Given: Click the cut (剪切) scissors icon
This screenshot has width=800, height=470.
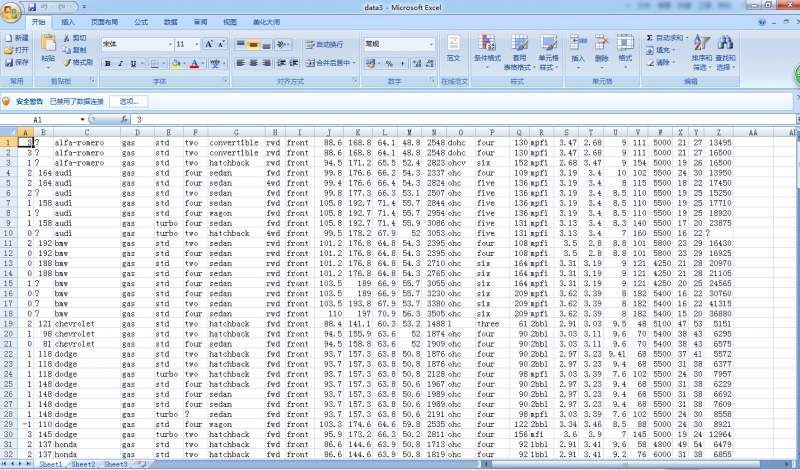Looking at the screenshot, I should click(67, 38).
